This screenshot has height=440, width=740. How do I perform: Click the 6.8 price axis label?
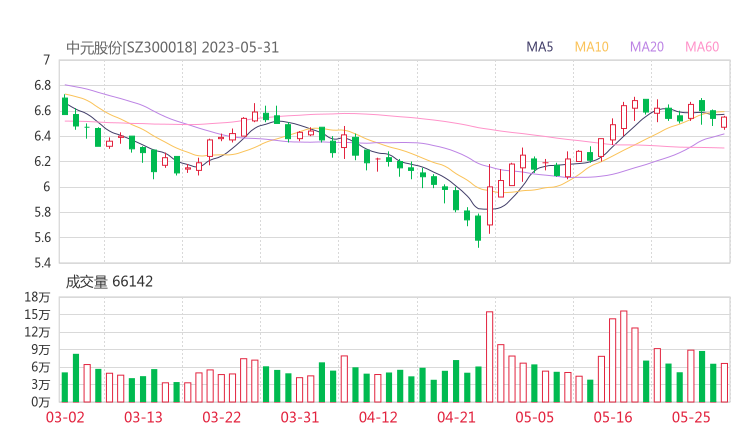[42, 85]
